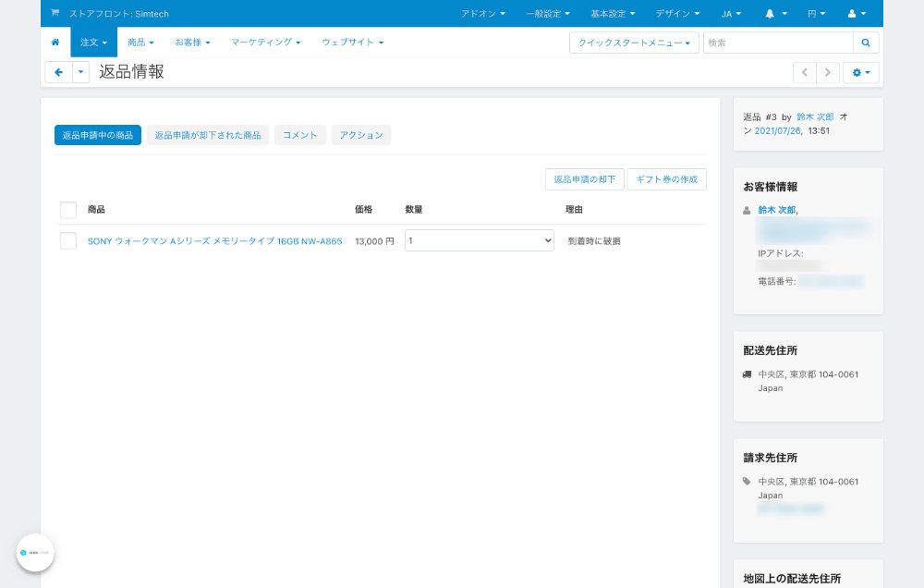Go to previous return with left chevron
Image resolution: width=924 pixels, height=588 pixels.
(x=805, y=72)
